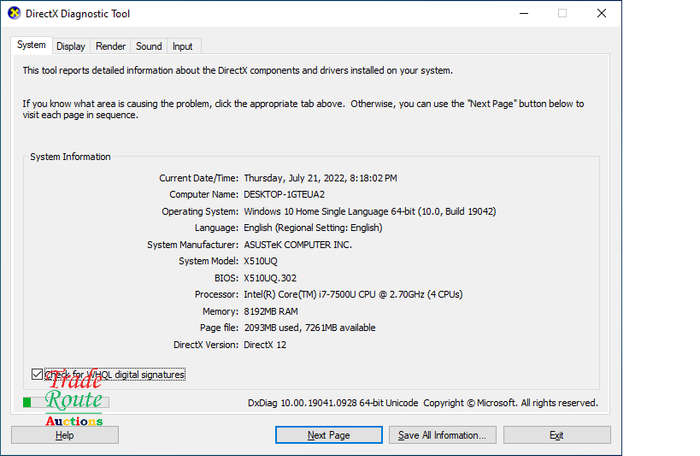This screenshot has height=456, width=700.
Task: Click the Help button
Action: (x=65, y=435)
